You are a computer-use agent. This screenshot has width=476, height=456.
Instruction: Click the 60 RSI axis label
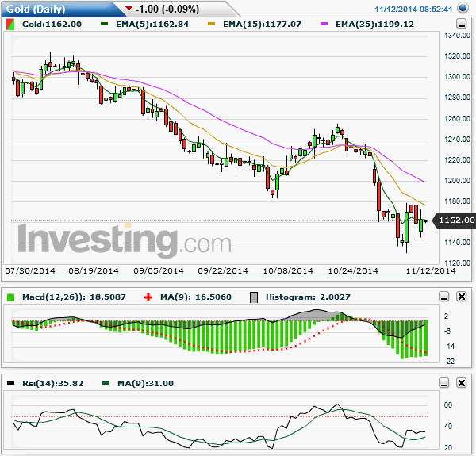(448, 405)
